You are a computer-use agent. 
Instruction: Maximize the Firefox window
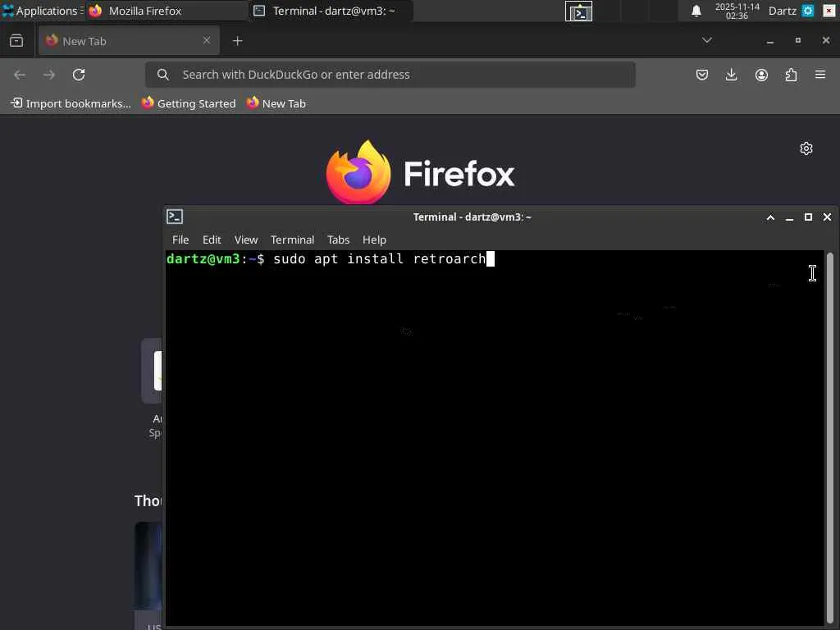click(x=797, y=40)
